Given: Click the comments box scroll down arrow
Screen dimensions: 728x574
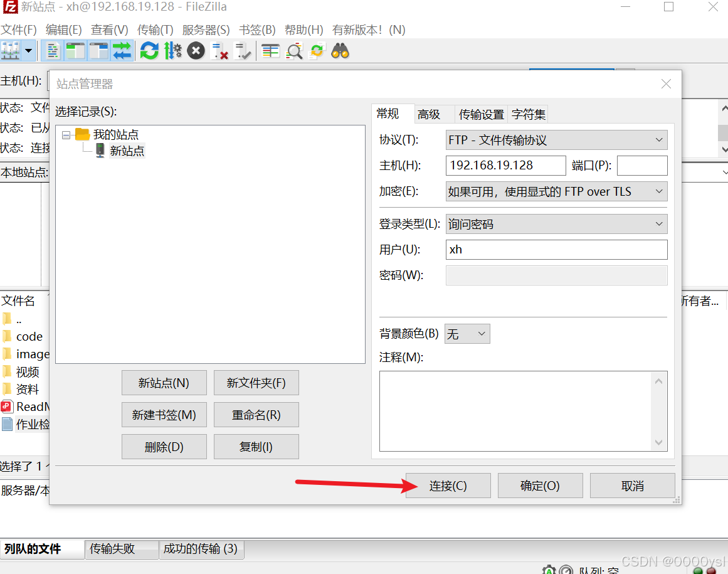Looking at the screenshot, I should [x=658, y=442].
